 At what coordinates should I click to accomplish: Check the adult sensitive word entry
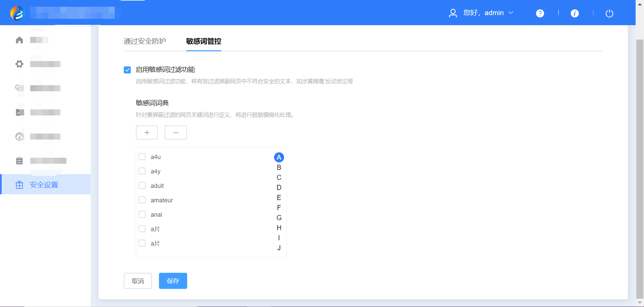142,185
